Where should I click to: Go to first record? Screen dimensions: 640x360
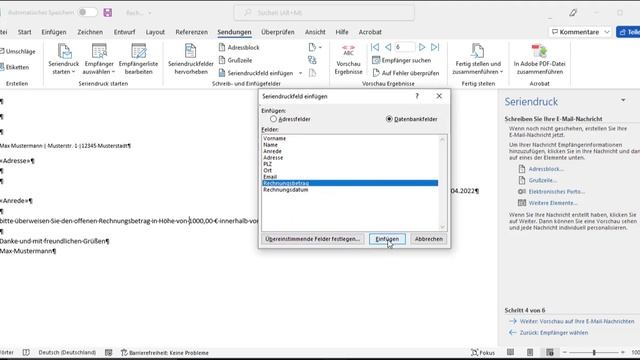(x=375, y=47)
